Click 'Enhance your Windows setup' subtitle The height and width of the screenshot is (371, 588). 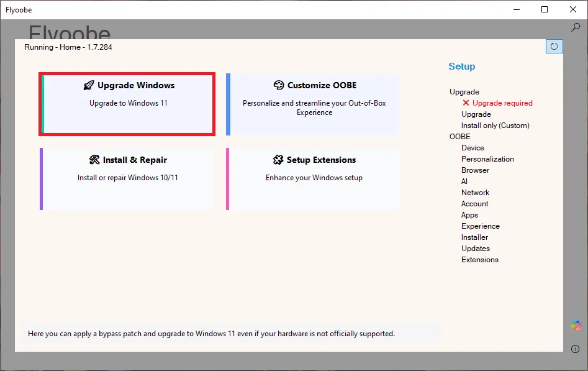pyautogui.click(x=314, y=178)
